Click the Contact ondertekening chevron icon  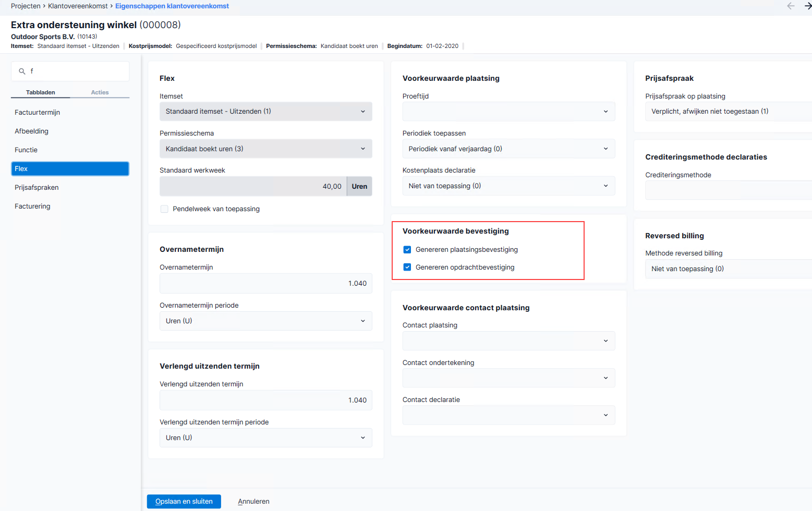click(605, 378)
